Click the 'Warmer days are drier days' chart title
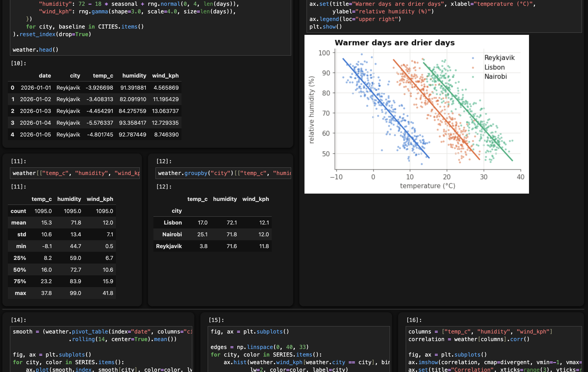 [395, 43]
